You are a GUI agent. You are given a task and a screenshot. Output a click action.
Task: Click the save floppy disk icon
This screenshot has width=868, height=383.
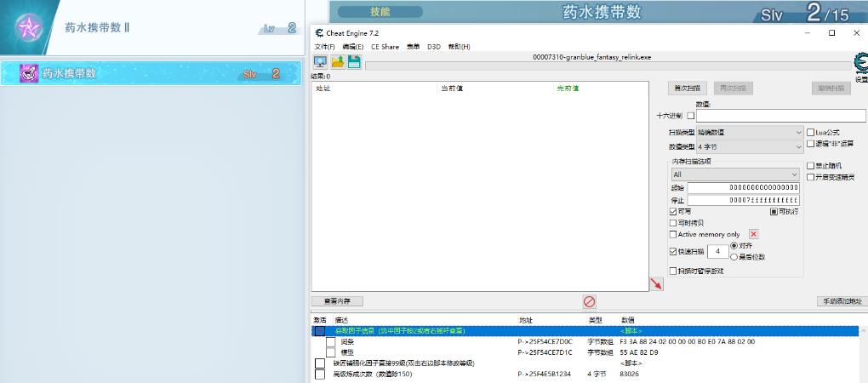[354, 61]
